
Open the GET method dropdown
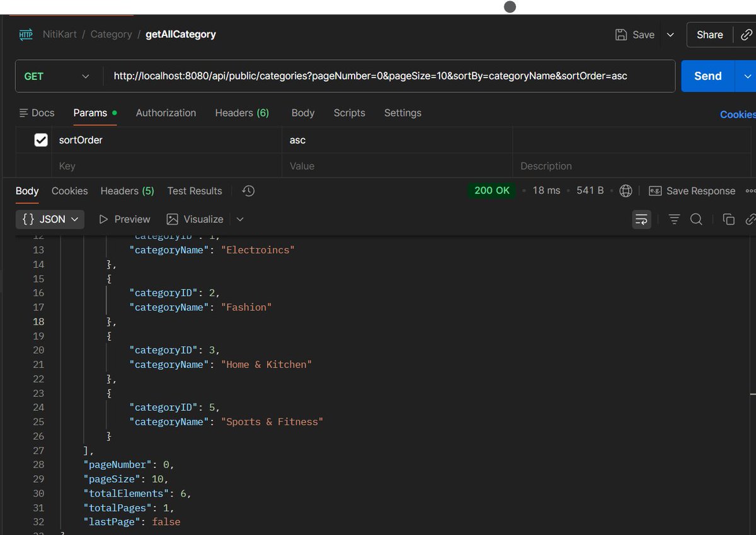[x=57, y=76]
